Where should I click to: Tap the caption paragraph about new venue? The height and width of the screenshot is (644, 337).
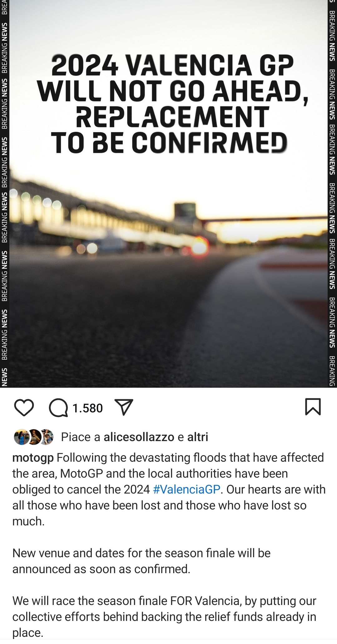(x=141, y=561)
